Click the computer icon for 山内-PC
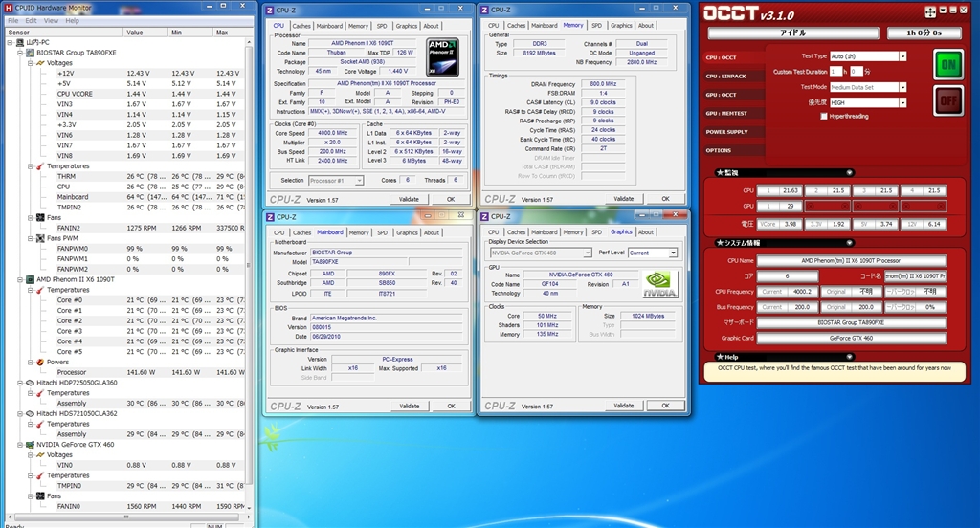Screen dimensions: 980x528 click(x=20, y=42)
